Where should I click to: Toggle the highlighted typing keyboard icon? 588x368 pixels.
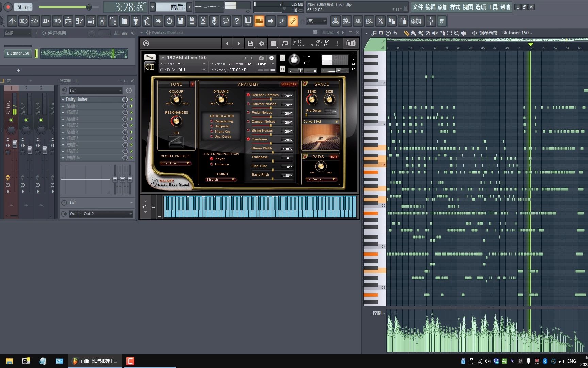click(259, 21)
